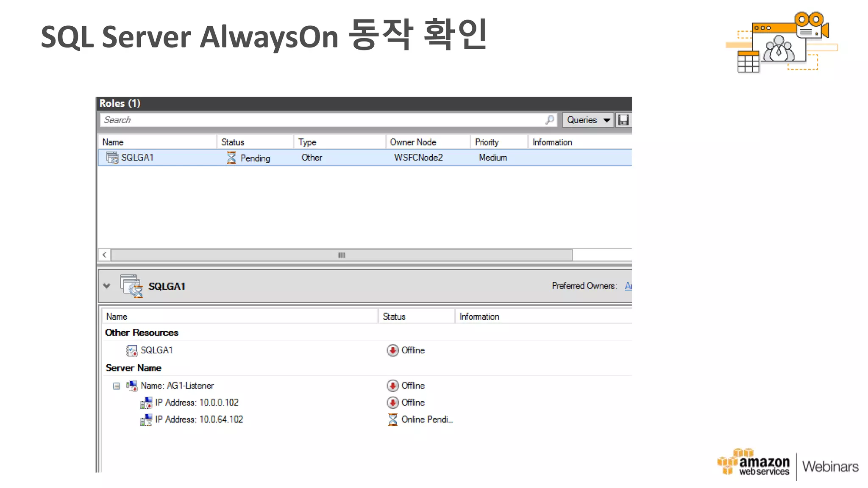Click the Offline icon for IP 10.0.0.102
This screenshot has width=868, height=488.
[x=392, y=402]
